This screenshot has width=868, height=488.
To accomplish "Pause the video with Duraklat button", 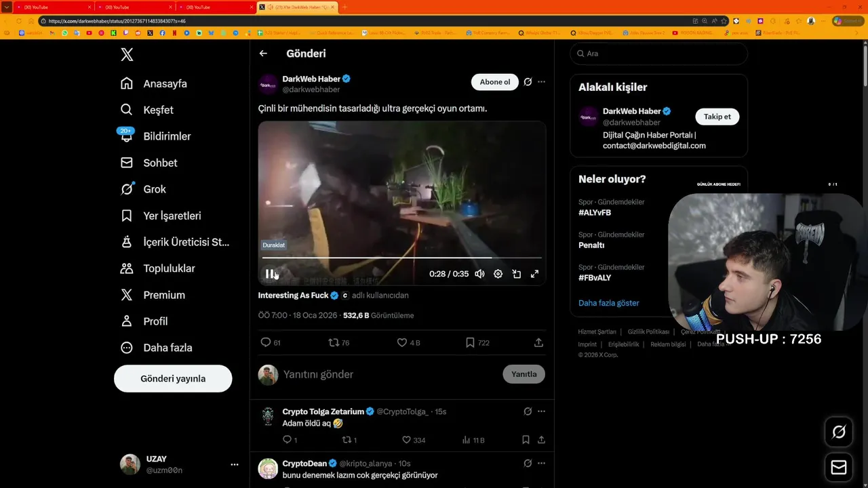I will [x=270, y=274].
